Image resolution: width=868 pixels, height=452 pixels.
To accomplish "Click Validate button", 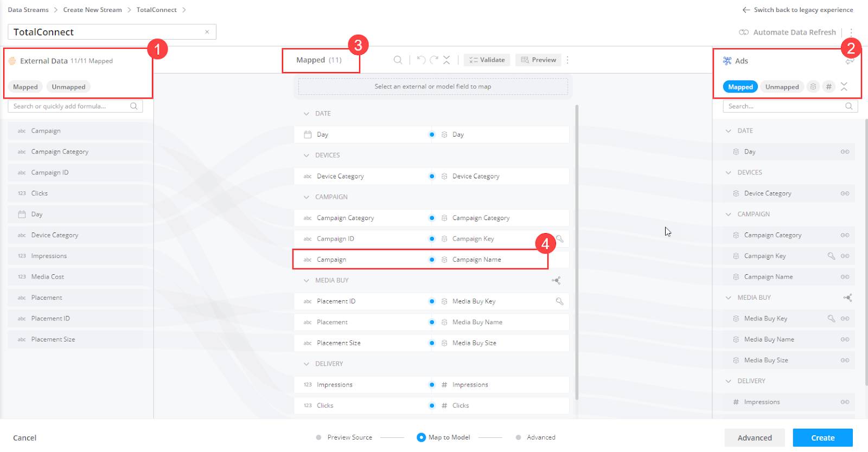I will coord(487,60).
